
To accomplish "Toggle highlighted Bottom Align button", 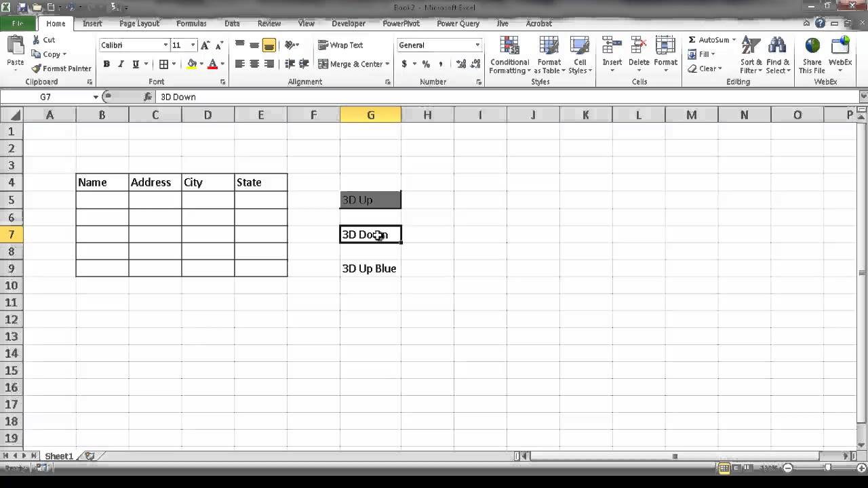I will point(269,45).
